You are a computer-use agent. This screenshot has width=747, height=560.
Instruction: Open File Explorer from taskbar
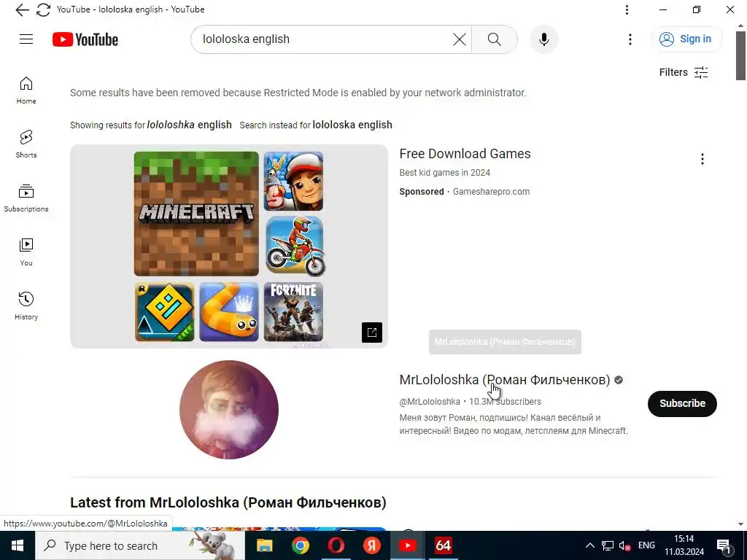coord(264,545)
